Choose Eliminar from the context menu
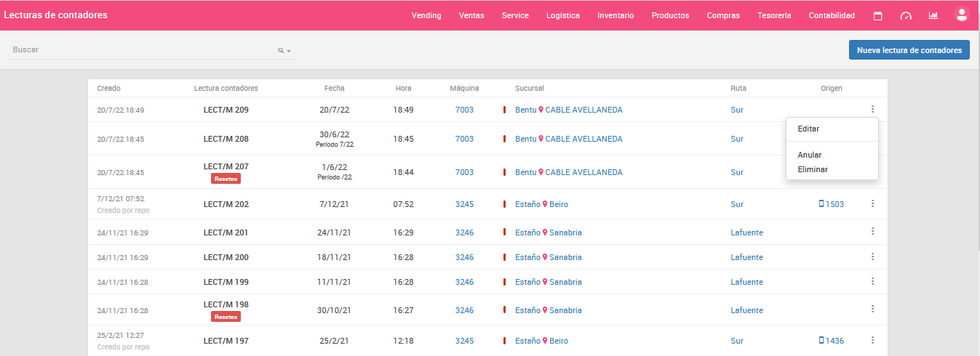The image size is (980, 356). pos(813,169)
